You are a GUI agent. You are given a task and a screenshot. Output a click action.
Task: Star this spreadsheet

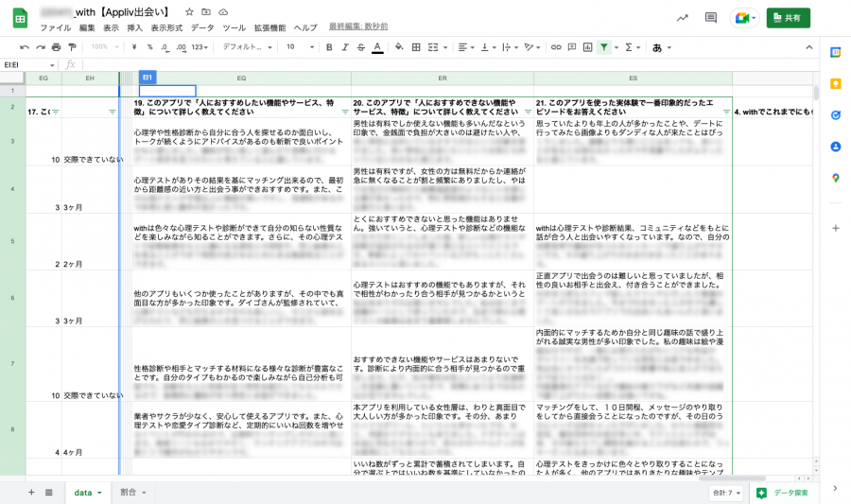pos(189,12)
